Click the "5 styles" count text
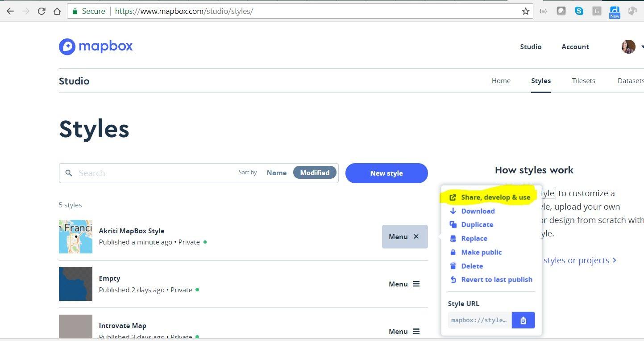The image size is (644, 341). point(70,205)
